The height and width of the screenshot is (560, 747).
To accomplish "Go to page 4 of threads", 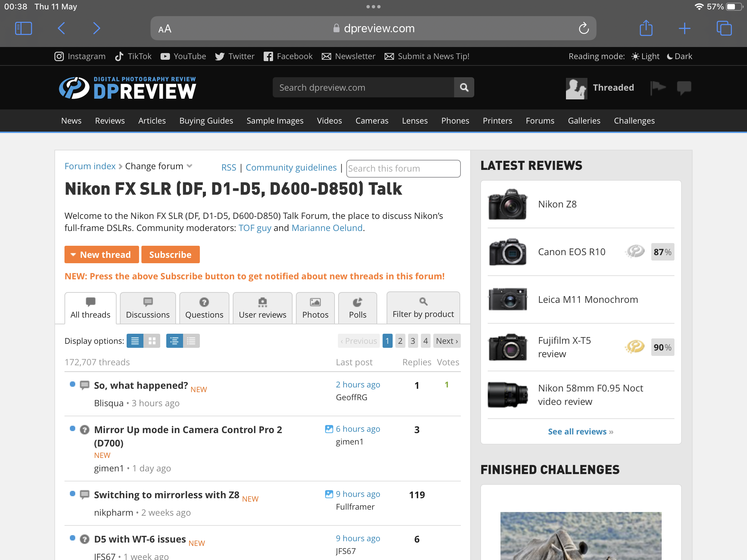I will [426, 341].
